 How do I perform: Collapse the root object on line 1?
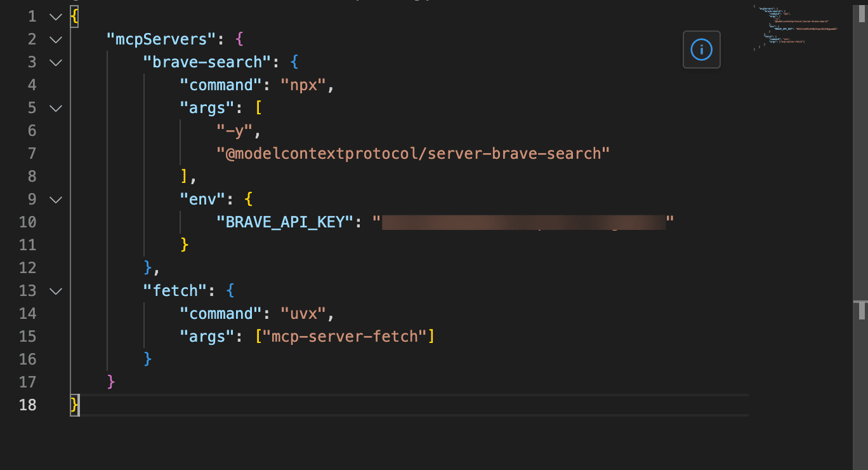56,17
